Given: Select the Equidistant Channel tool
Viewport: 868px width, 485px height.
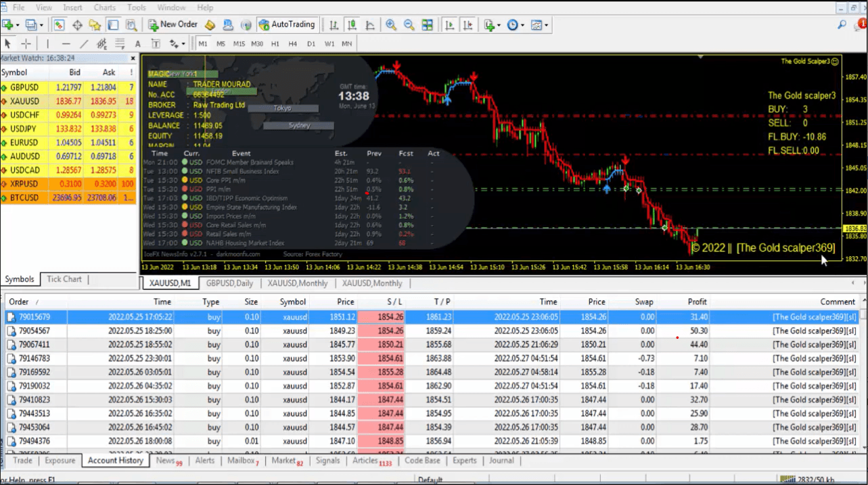Looking at the screenshot, I should [102, 44].
